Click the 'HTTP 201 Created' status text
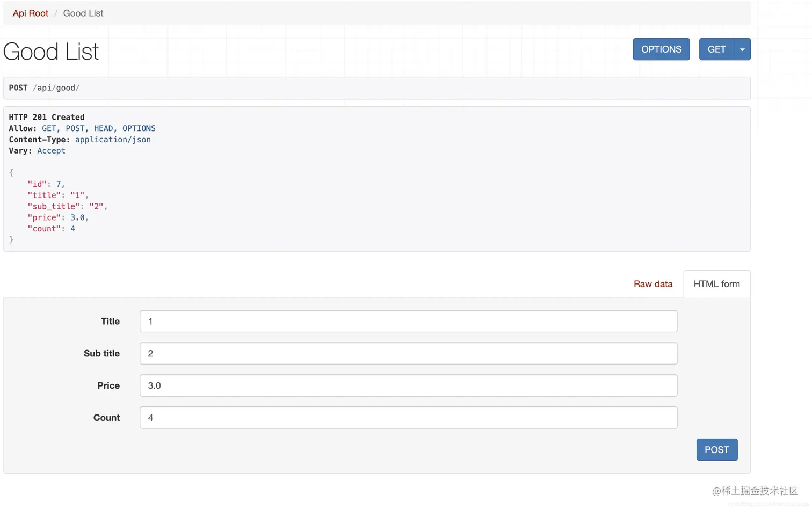Viewport: 812px width, 510px height. click(47, 117)
